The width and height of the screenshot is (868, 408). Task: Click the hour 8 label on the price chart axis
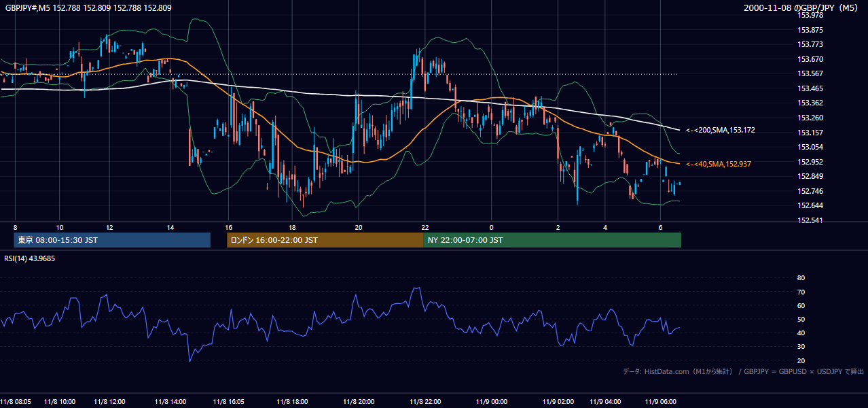[x=15, y=227]
